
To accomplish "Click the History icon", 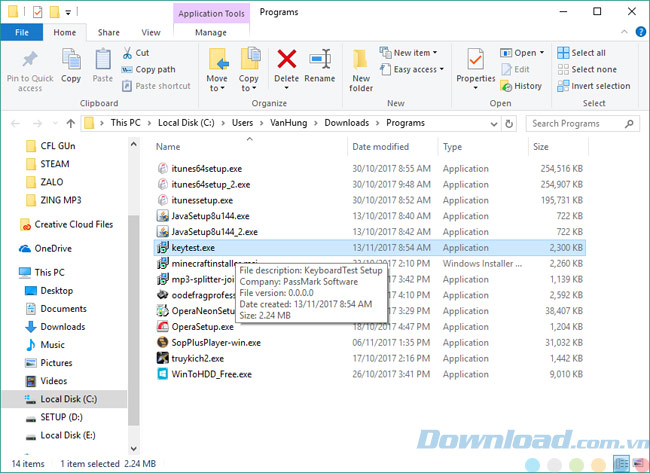I will coord(506,86).
